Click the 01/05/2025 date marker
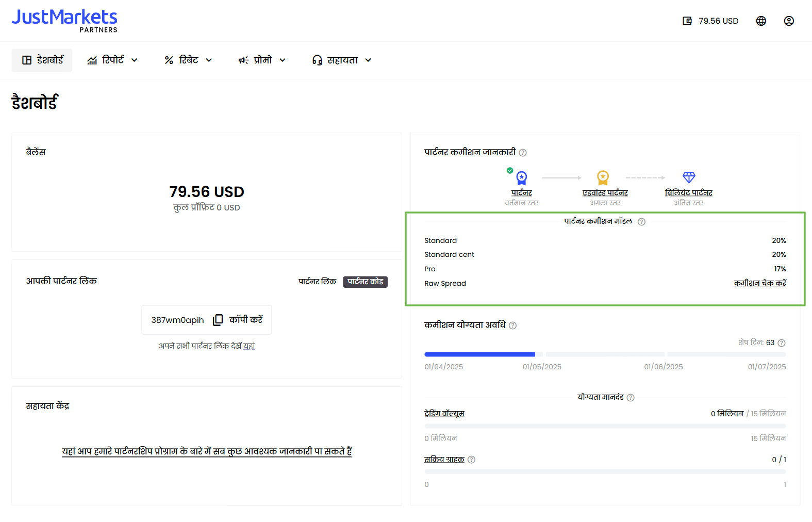This screenshot has width=812, height=522. (x=542, y=367)
